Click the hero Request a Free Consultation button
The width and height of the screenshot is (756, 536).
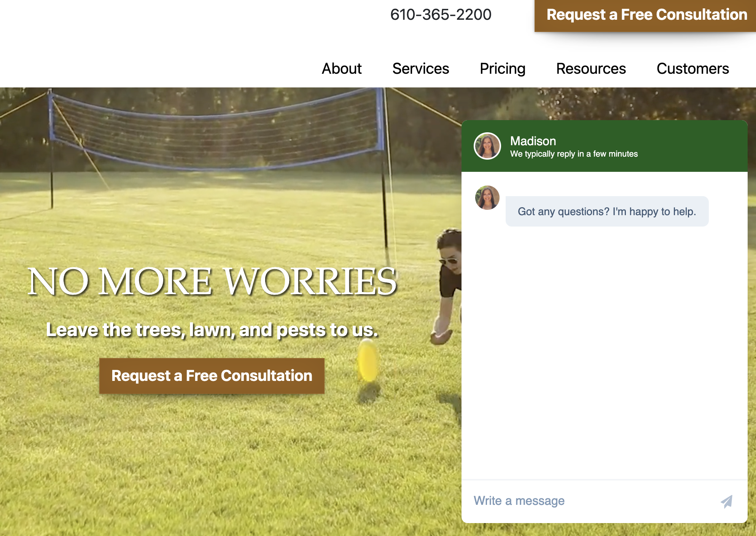point(212,375)
